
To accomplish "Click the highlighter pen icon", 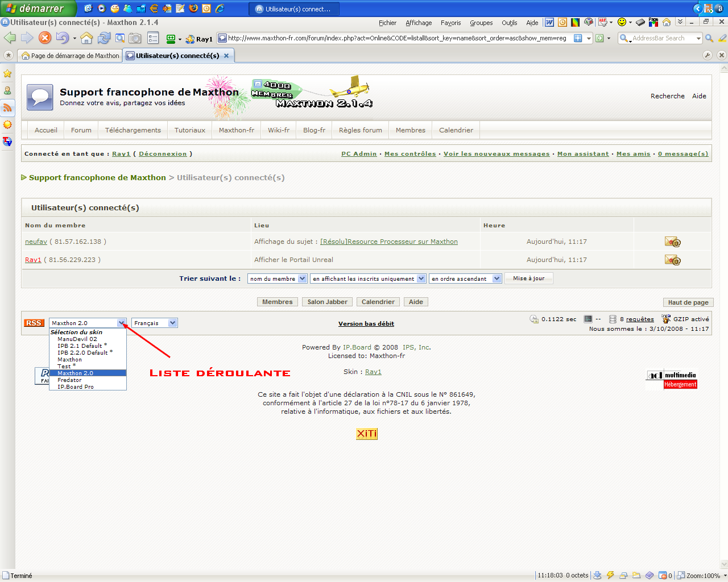I will tap(722, 38).
